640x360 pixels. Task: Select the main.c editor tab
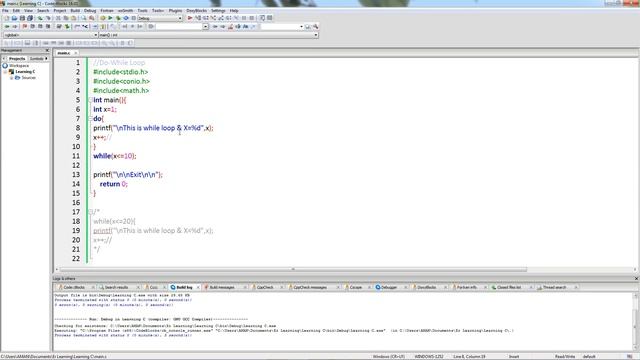(x=64, y=53)
